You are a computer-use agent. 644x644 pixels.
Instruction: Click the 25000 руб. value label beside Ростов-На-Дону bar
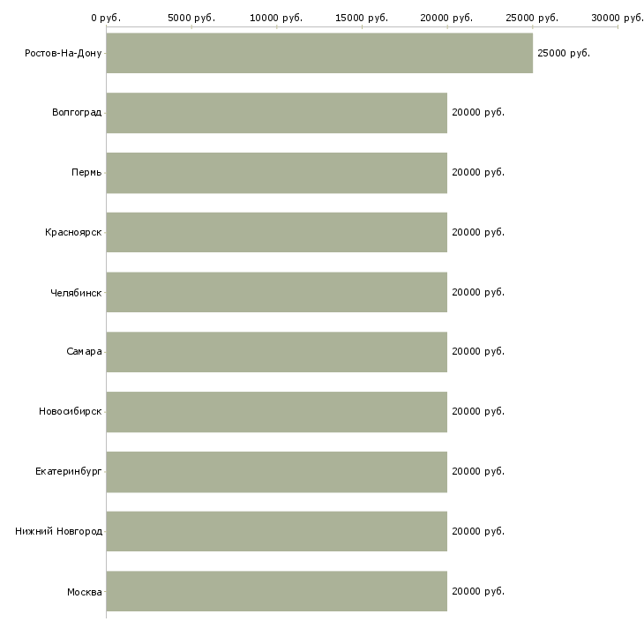click(x=563, y=53)
